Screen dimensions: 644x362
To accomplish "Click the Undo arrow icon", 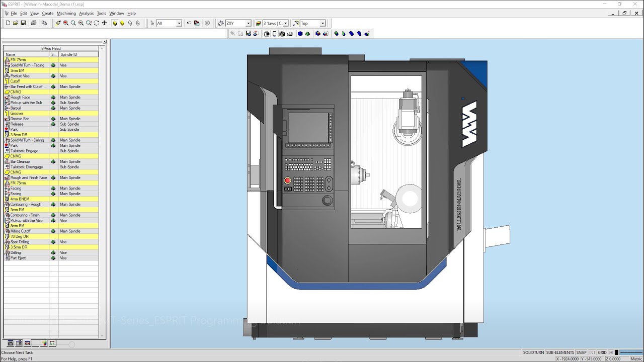I will click(189, 23).
